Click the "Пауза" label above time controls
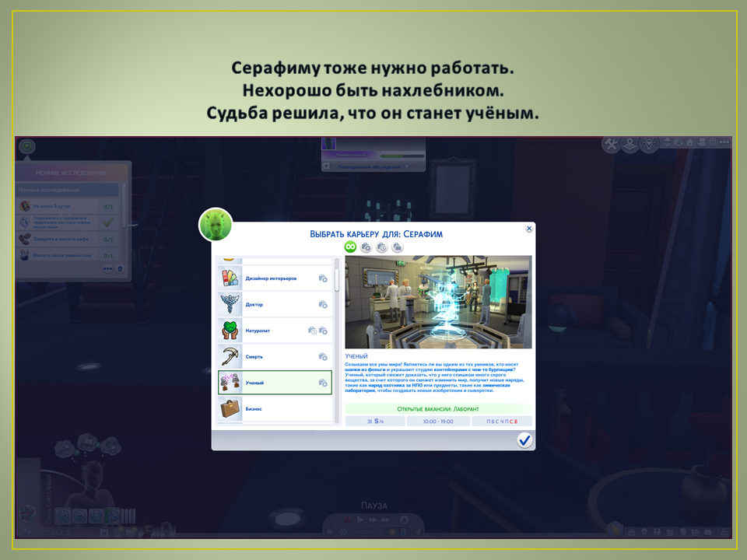Screen dimensions: 747x560 coord(374,506)
